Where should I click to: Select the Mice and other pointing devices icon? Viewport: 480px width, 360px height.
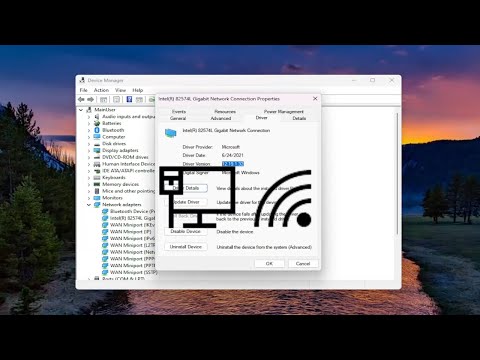tap(97, 191)
